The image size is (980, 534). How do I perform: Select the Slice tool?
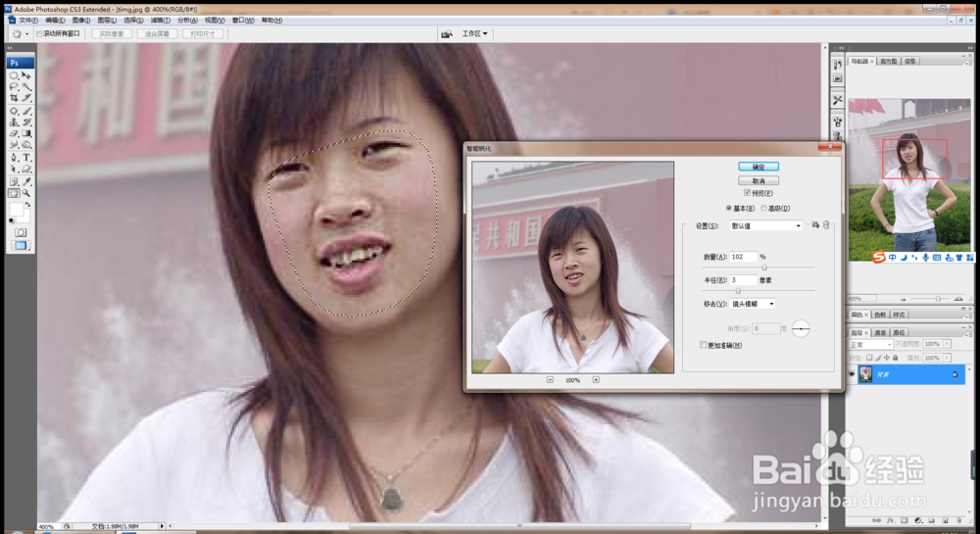tap(26, 98)
